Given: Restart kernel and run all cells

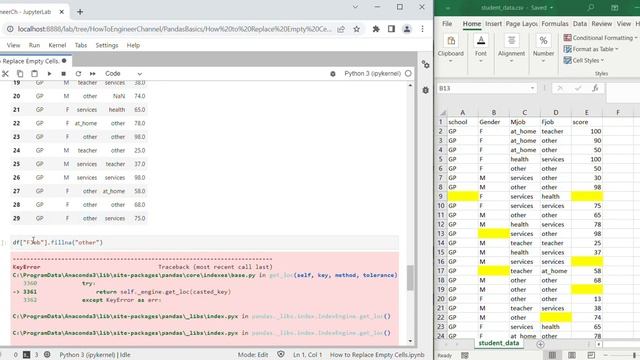Looking at the screenshot, I should [93, 74].
